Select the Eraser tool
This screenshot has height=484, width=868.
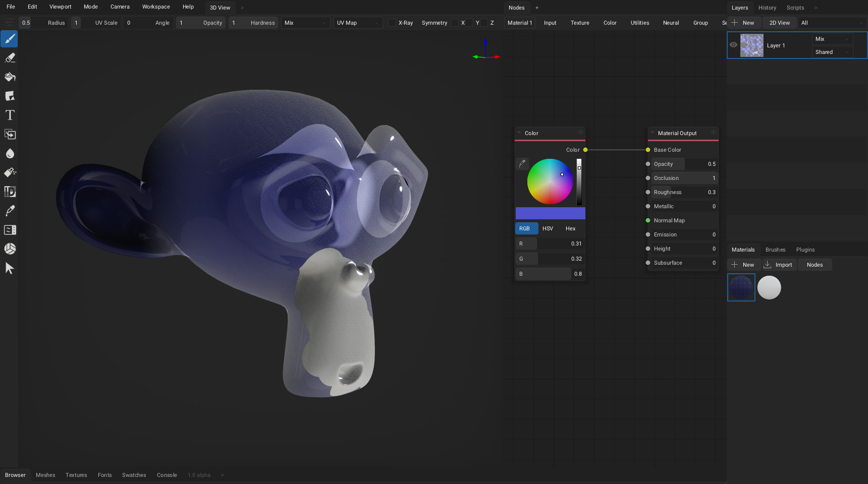pos(10,58)
